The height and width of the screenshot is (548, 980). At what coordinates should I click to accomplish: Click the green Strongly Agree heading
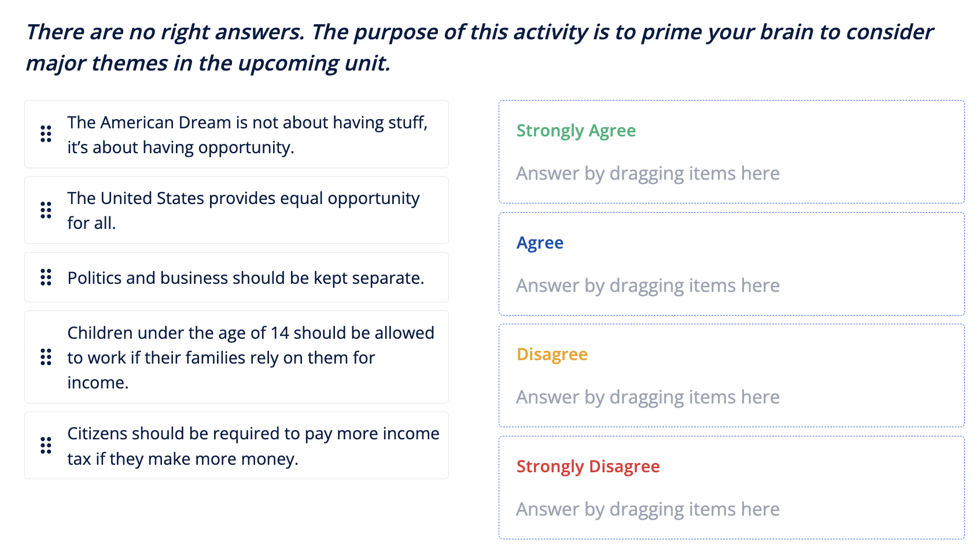point(576,131)
